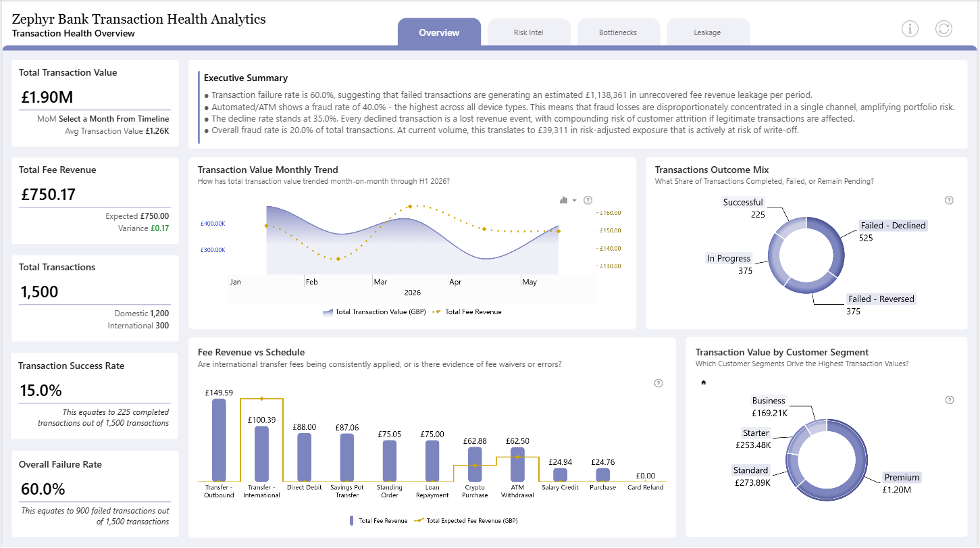980x548 pixels.
Task: Click the In Progress outcome label
Action: tap(729, 258)
